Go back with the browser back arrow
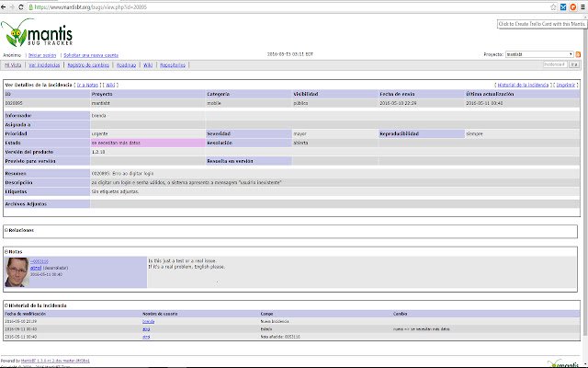Image resolution: width=588 pixels, height=368 pixels. tap(4, 6)
